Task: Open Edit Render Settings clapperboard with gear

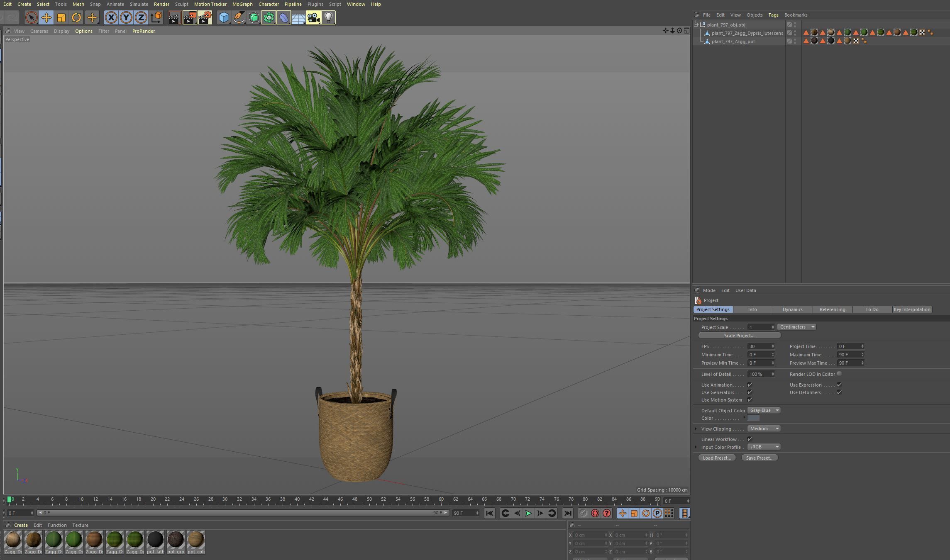Action: pyautogui.click(x=205, y=17)
